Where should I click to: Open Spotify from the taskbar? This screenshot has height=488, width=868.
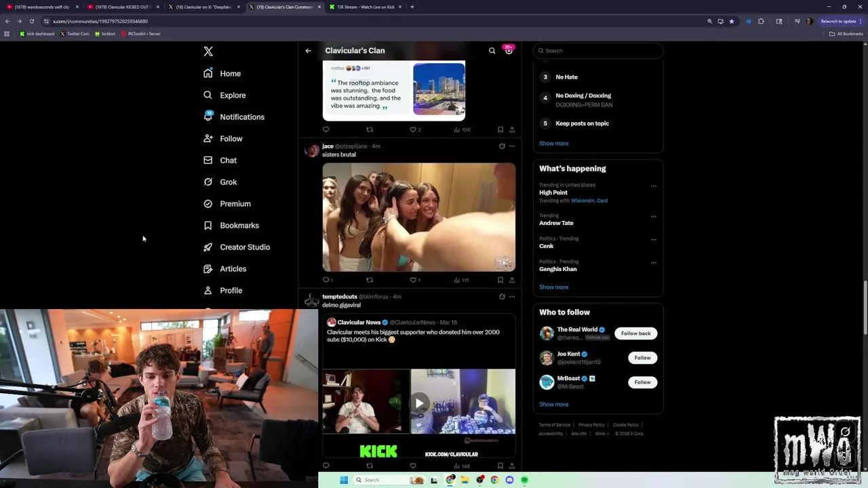point(524,480)
